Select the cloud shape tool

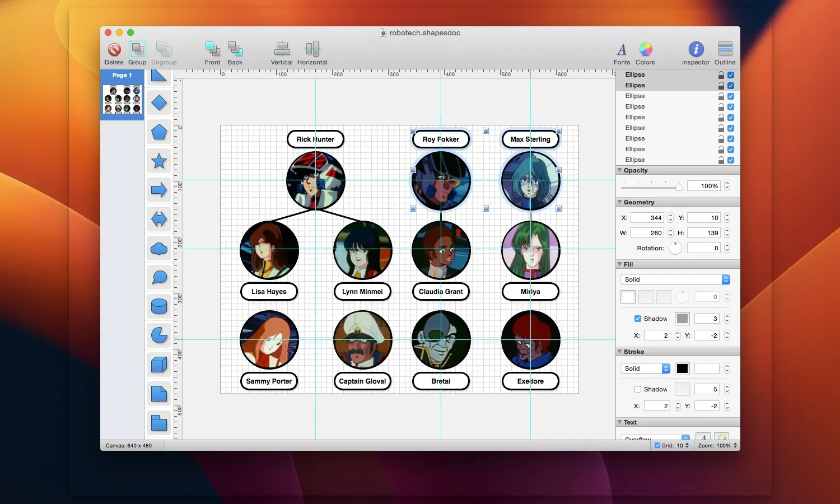159,249
